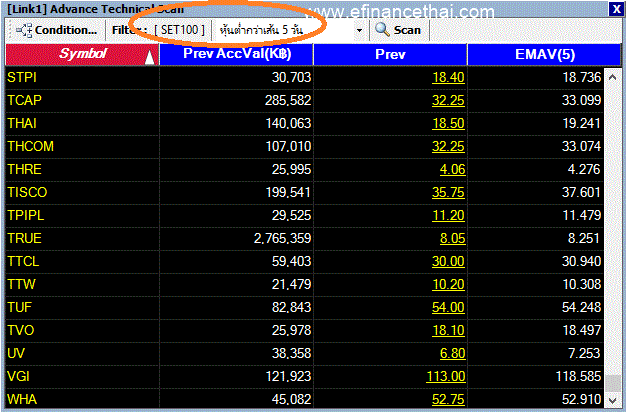Select the THCOM symbol

pyautogui.click(x=30, y=146)
